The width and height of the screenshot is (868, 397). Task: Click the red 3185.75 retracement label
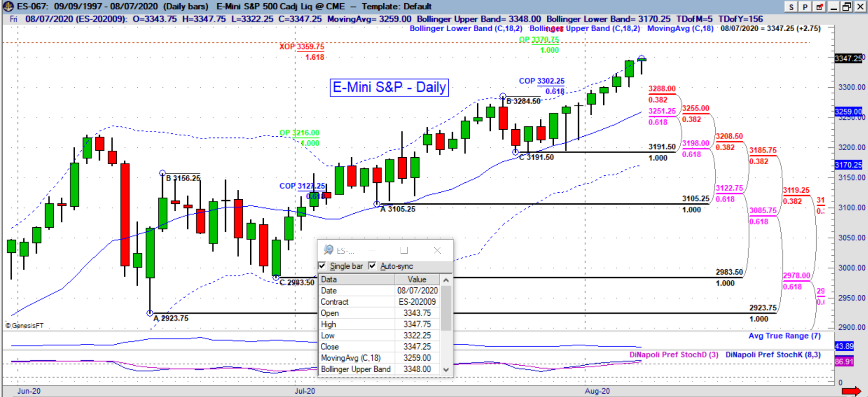(763, 150)
